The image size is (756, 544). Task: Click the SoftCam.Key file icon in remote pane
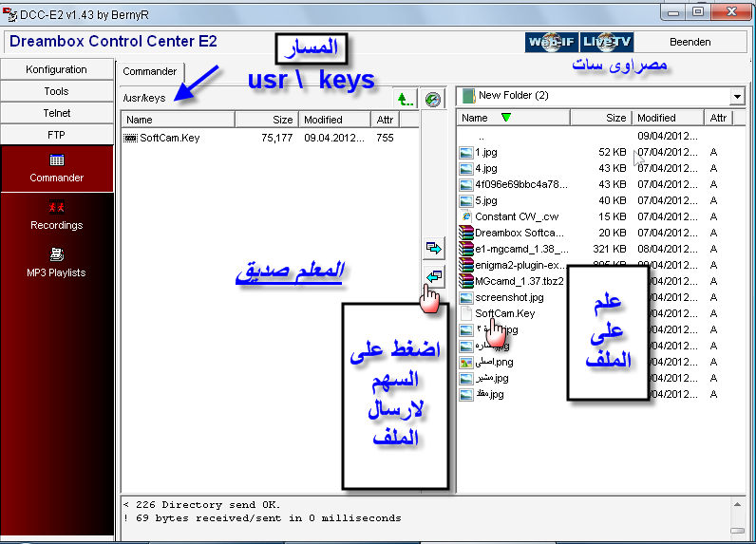(x=130, y=138)
